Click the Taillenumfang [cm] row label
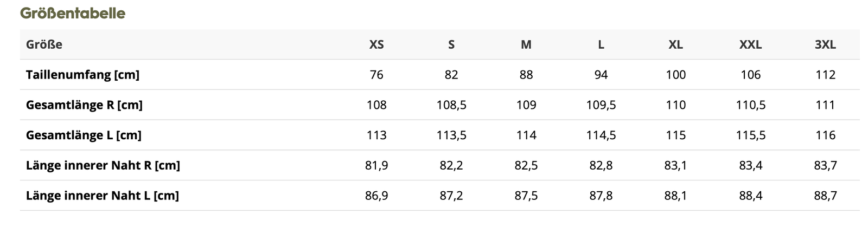 pyautogui.click(x=82, y=75)
